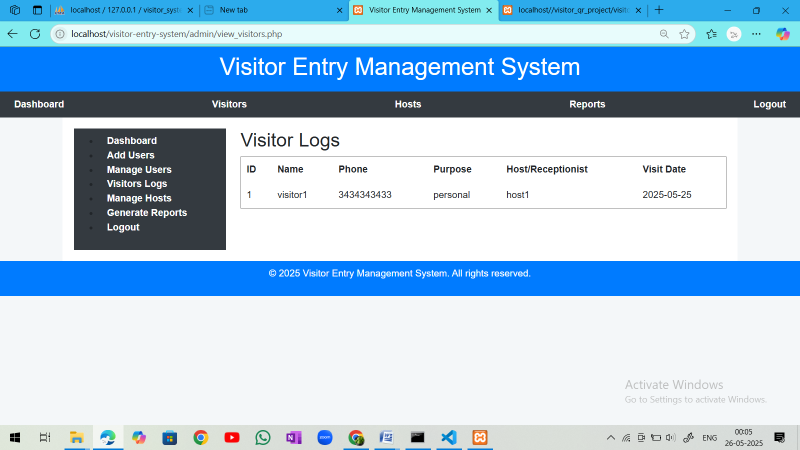Open the tab actions menu icon

[x=37, y=10]
